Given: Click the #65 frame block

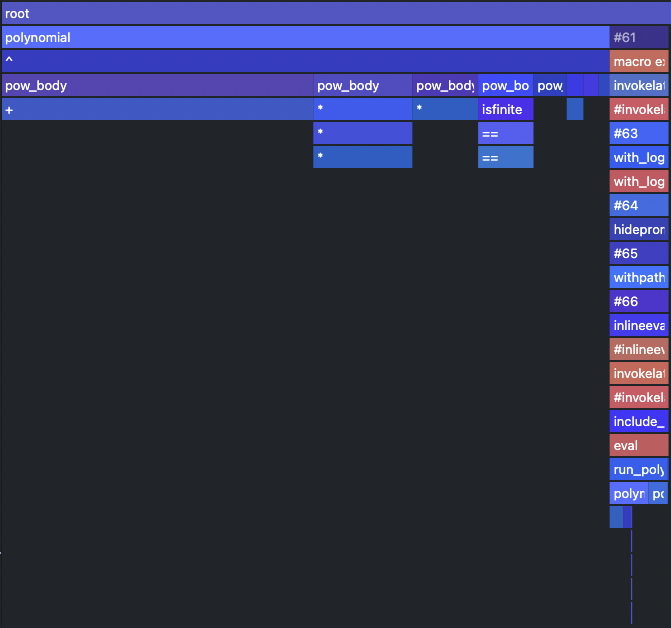Looking at the screenshot, I should click(639, 253).
